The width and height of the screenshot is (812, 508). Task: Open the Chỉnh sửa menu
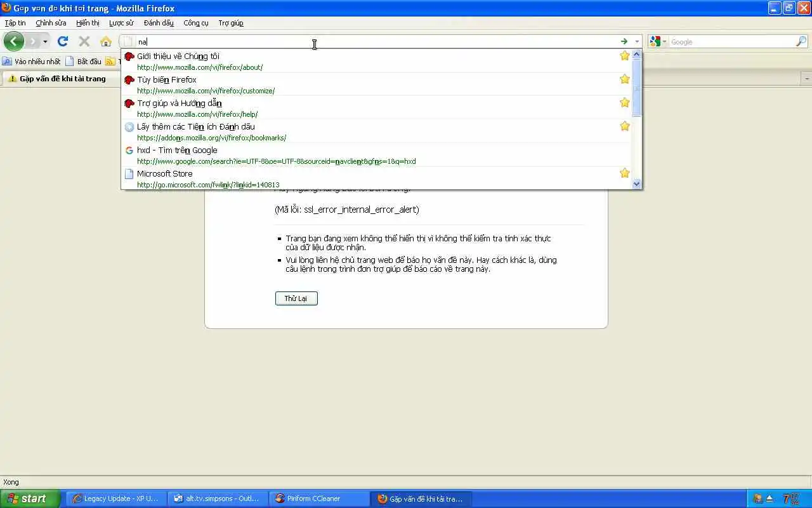tap(51, 23)
